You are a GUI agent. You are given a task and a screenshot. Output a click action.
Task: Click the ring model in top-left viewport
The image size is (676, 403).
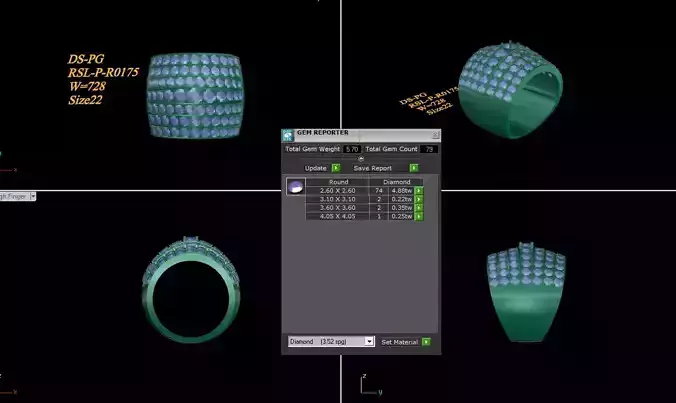(x=195, y=95)
